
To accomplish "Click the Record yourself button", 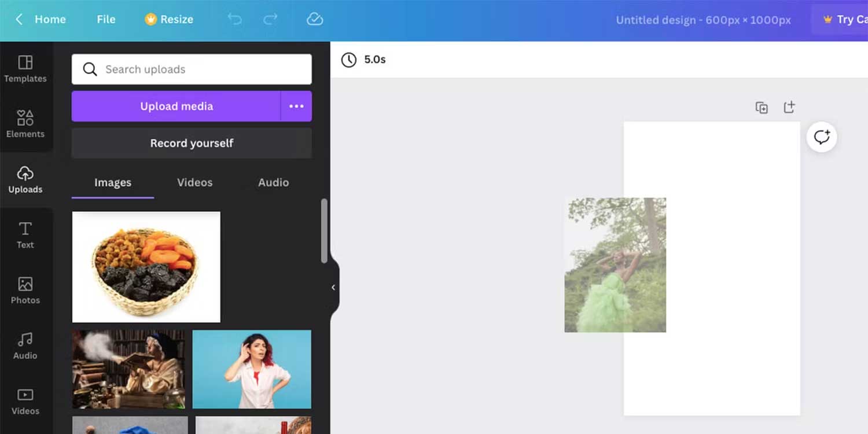I will 192,143.
